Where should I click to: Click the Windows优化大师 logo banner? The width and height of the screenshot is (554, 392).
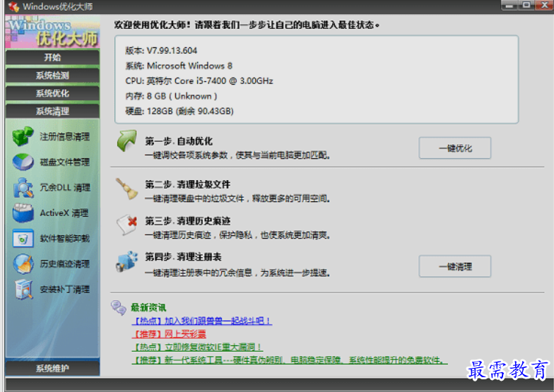[52, 32]
